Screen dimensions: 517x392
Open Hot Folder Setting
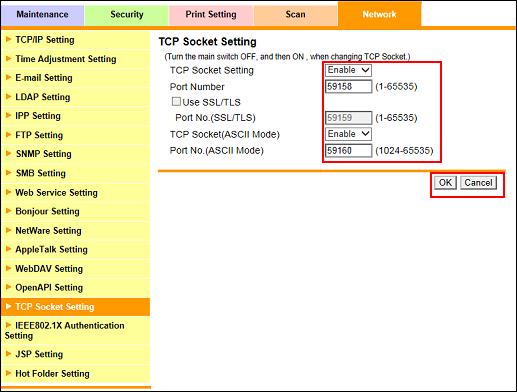[x=76, y=374]
